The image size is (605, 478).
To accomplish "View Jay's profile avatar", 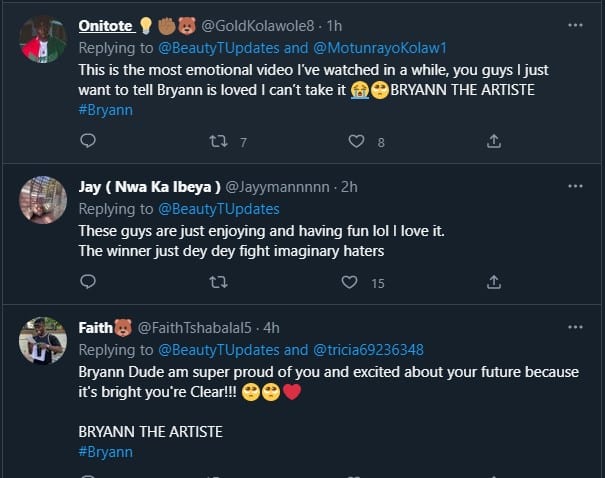I will (x=43, y=200).
